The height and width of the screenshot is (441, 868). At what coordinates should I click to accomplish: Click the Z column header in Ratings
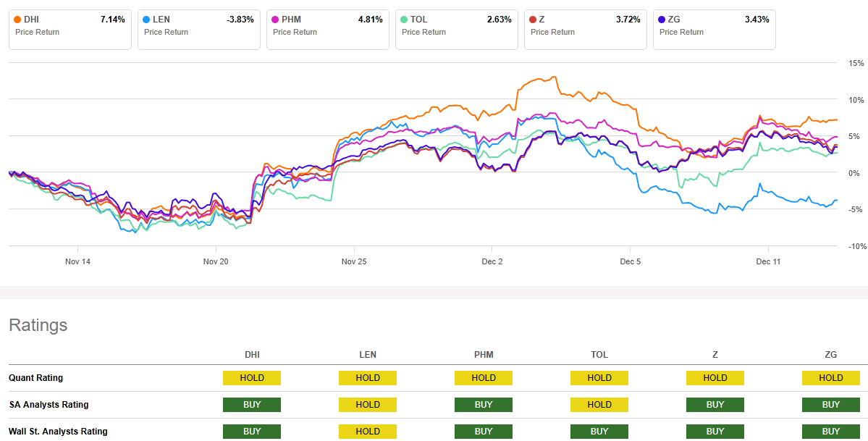[x=715, y=355]
